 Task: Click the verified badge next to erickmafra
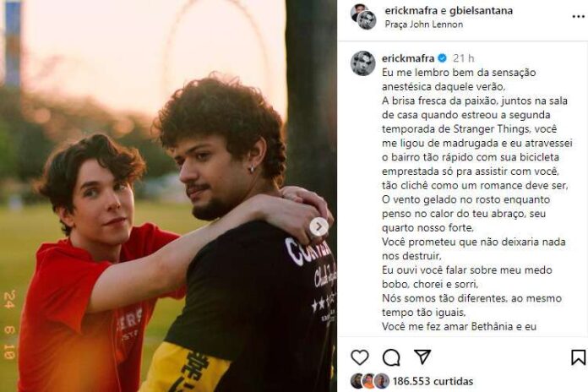(443, 58)
